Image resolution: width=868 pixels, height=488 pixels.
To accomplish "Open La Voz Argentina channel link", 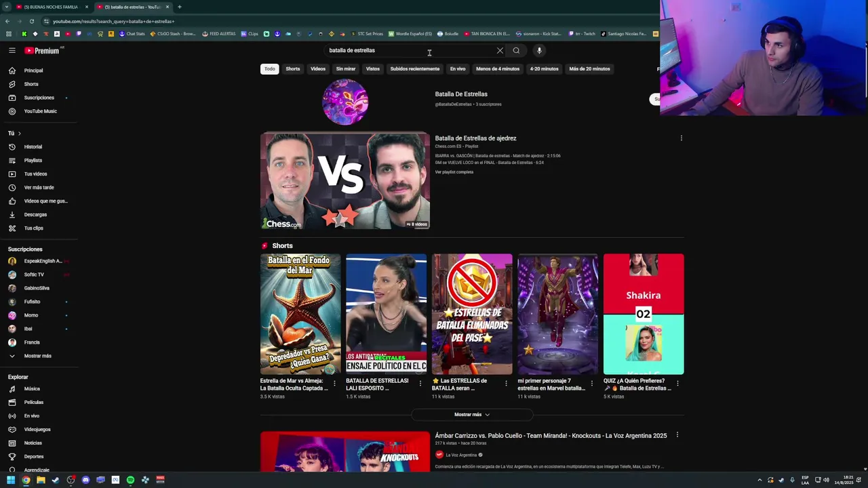I will pos(461,455).
